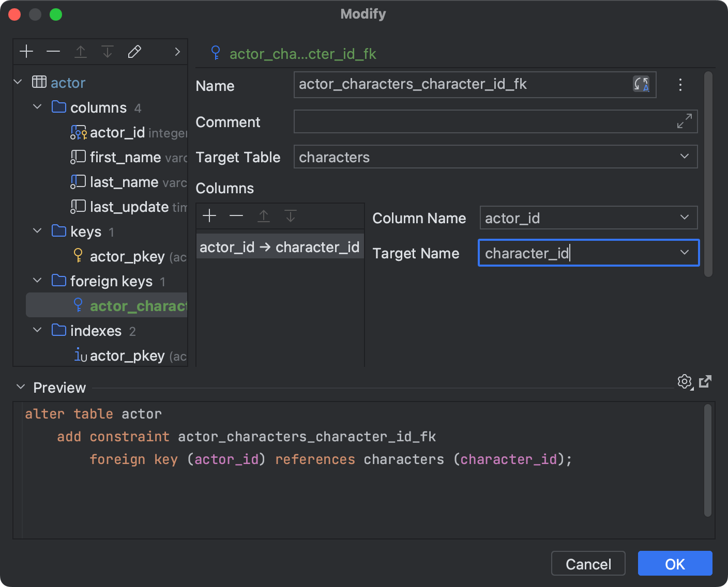
Task: Collapse the Preview section
Action: [21, 387]
